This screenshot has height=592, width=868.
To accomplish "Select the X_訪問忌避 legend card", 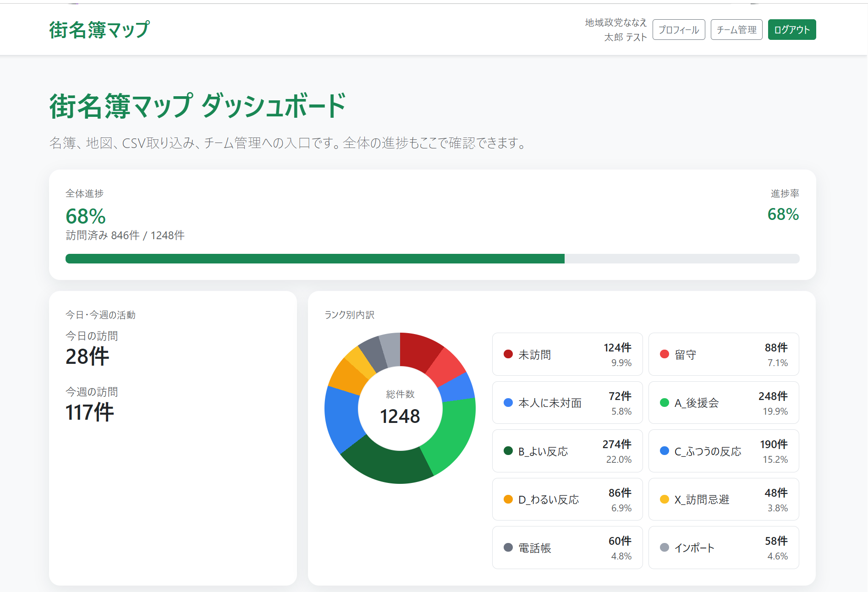I will point(724,499).
